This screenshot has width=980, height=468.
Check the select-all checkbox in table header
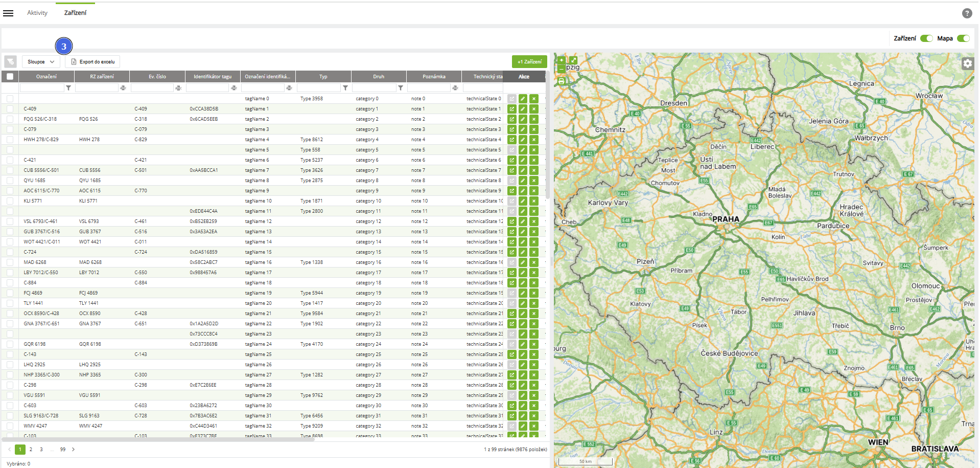pos(10,77)
